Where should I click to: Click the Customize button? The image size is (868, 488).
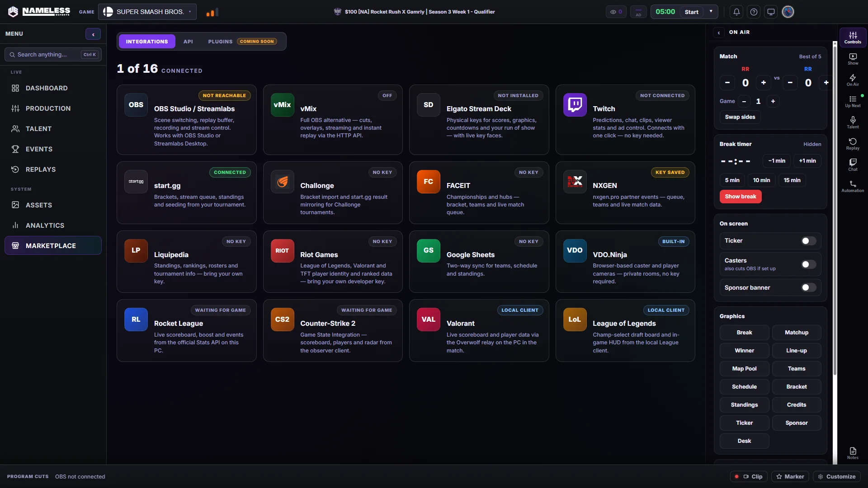pos(837,477)
